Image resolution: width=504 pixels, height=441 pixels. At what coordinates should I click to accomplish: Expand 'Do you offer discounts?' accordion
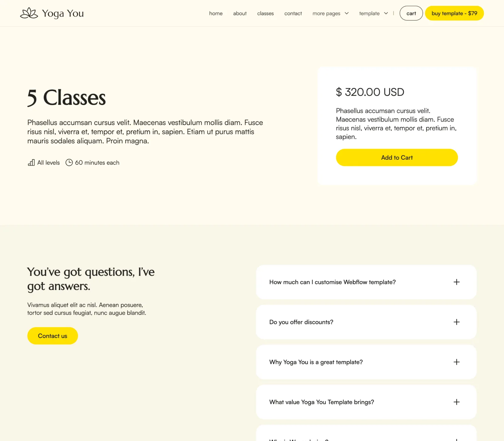[x=301, y=322]
